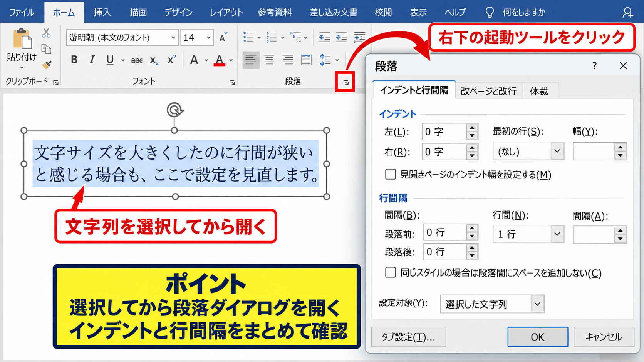Align text left in paragraph group
Image resolution: width=644 pixels, height=362 pixels.
tap(251, 60)
